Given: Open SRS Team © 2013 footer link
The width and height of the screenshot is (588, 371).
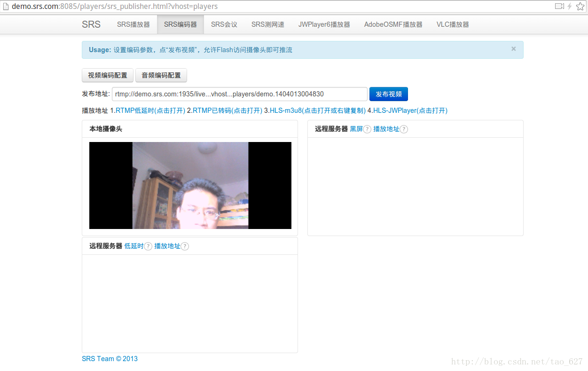Looking at the screenshot, I should point(110,359).
